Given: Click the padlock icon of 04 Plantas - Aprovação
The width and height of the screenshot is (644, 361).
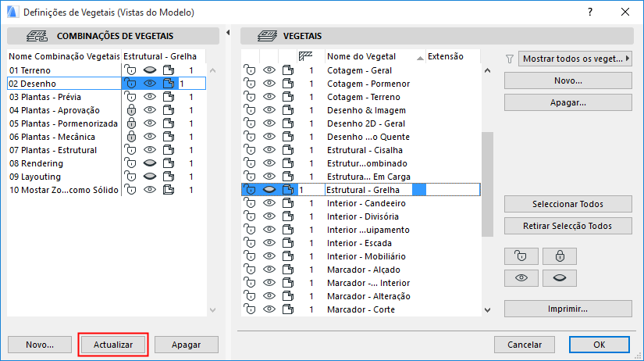Looking at the screenshot, I should [x=130, y=110].
